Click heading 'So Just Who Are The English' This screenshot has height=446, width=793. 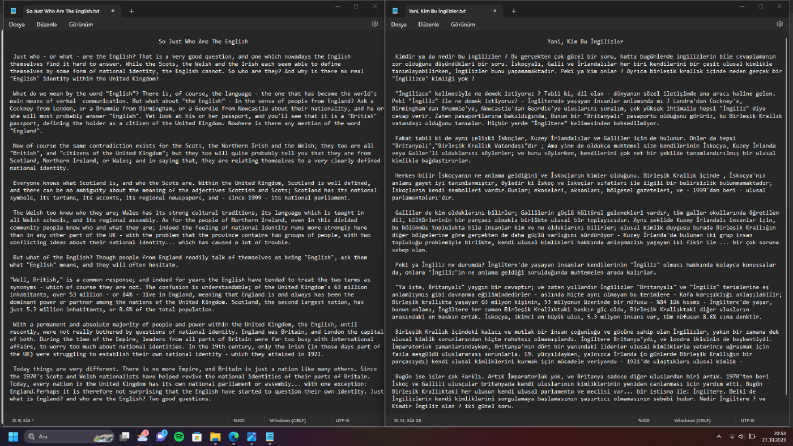pos(203,41)
